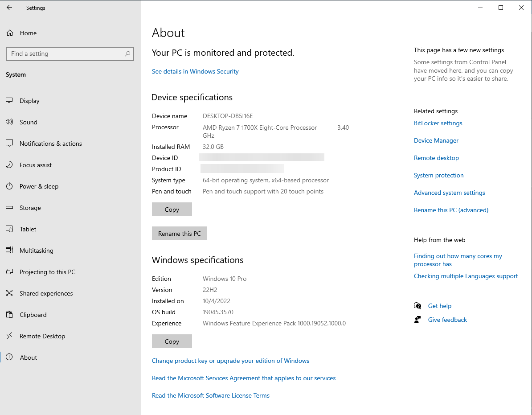This screenshot has height=415, width=532.
Task: Click the Clipboard icon
Action: (9, 314)
